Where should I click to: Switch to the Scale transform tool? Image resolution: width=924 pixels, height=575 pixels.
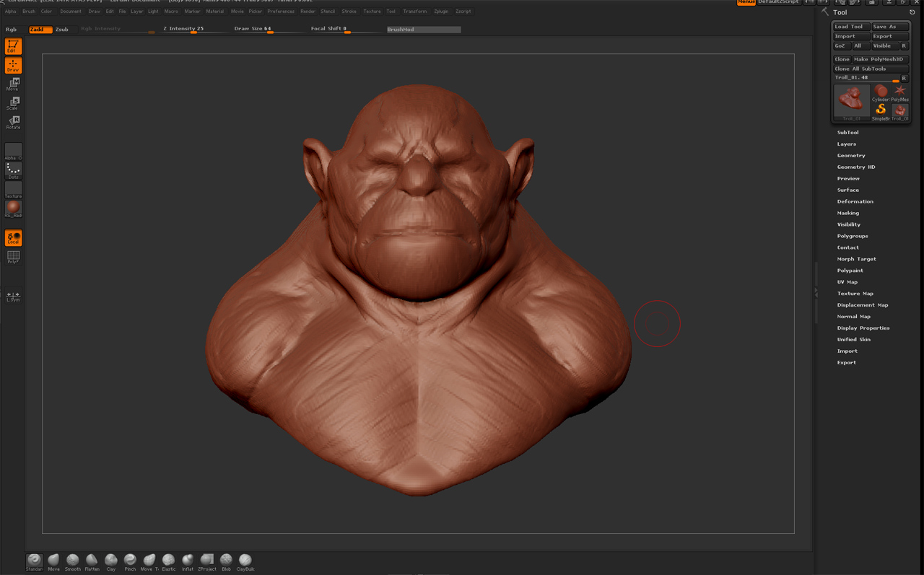(13, 103)
